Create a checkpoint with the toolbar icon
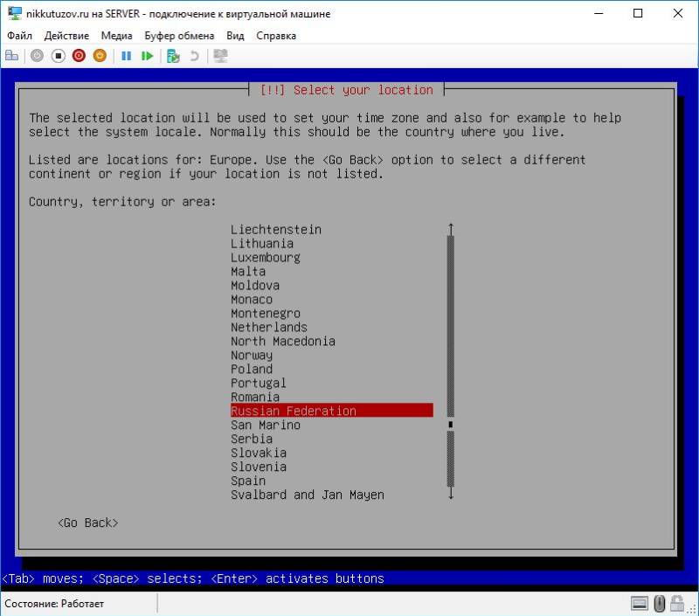 pyautogui.click(x=173, y=56)
